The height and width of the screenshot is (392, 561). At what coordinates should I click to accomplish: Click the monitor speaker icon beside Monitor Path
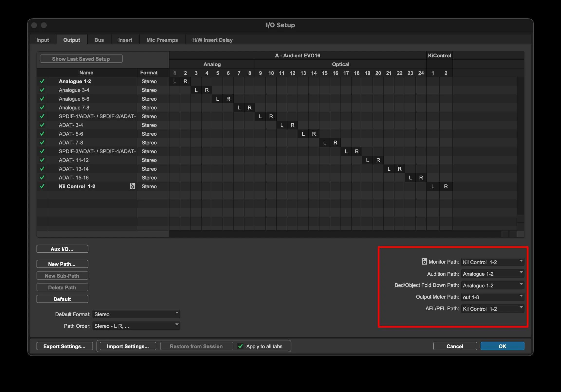(x=424, y=261)
